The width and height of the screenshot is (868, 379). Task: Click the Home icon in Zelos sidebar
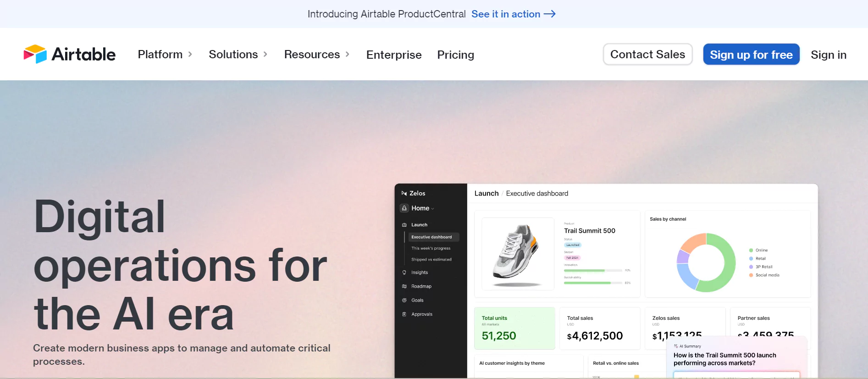pyautogui.click(x=404, y=208)
